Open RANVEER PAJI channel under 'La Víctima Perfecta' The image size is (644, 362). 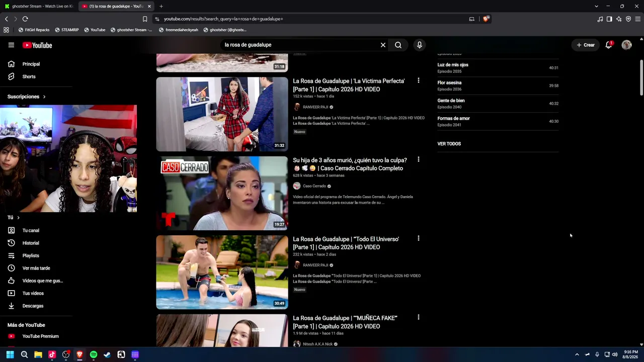point(315,107)
